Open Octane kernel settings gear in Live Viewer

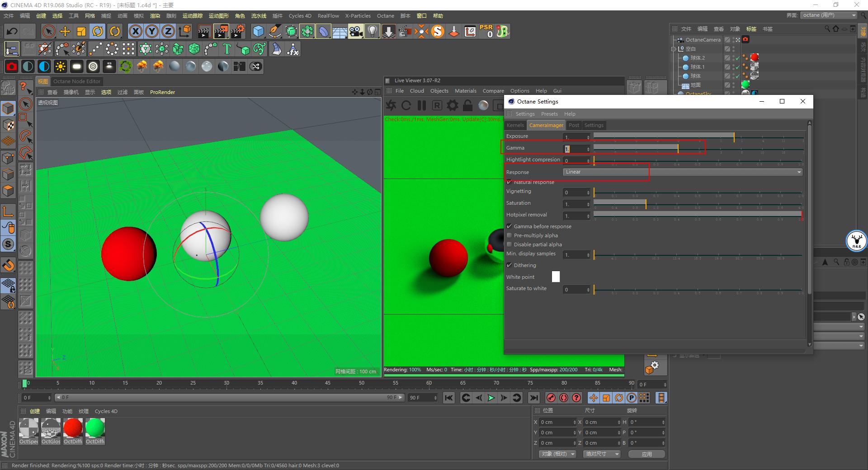click(452, 105)
